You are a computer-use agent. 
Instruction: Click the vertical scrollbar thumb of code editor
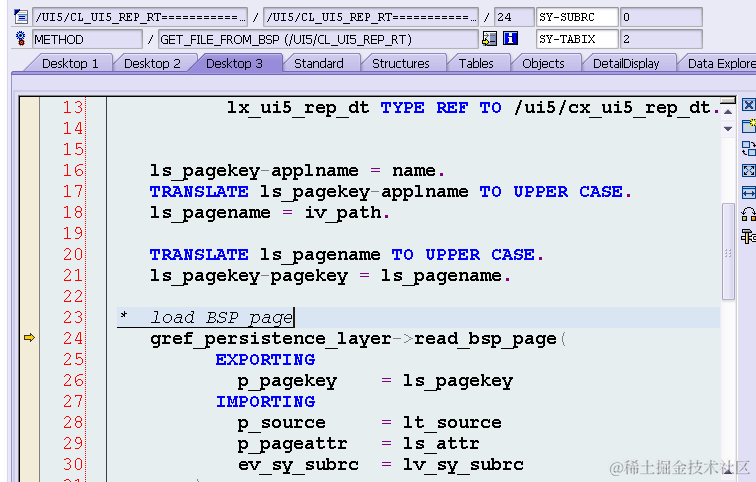tap(728, 252)
